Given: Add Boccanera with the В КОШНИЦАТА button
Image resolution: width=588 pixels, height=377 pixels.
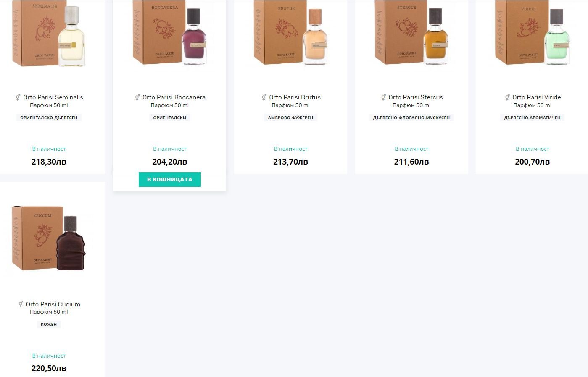Looking at the screenshot, I should pyautogui.click(x=170, y=179).
